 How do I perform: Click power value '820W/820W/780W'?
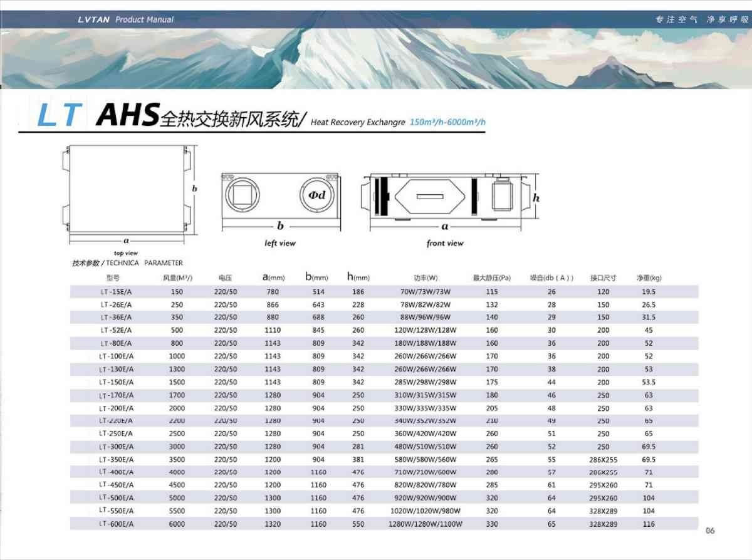coord(426,485)
